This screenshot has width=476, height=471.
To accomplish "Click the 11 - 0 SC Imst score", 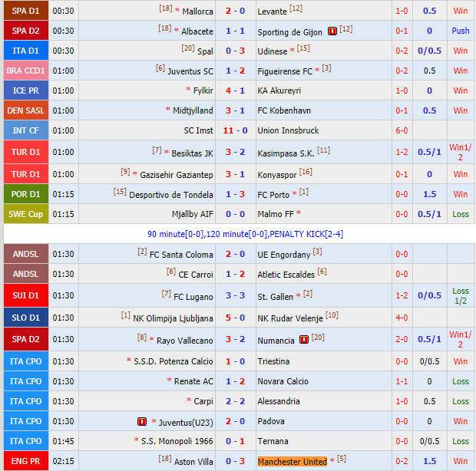I will 235,130.
